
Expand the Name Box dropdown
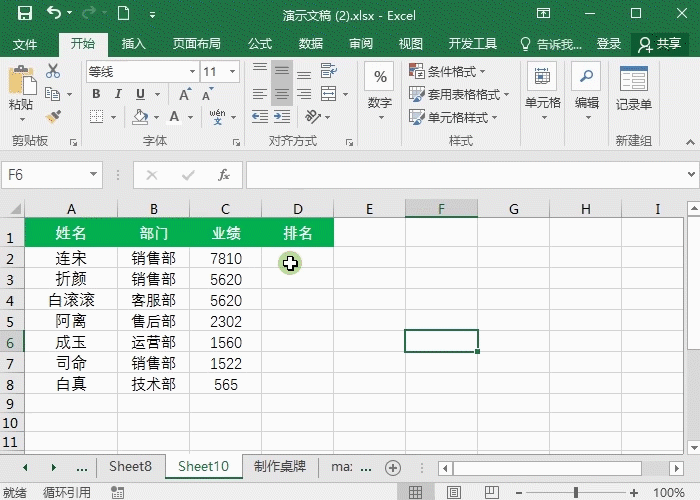click(93, 175)
